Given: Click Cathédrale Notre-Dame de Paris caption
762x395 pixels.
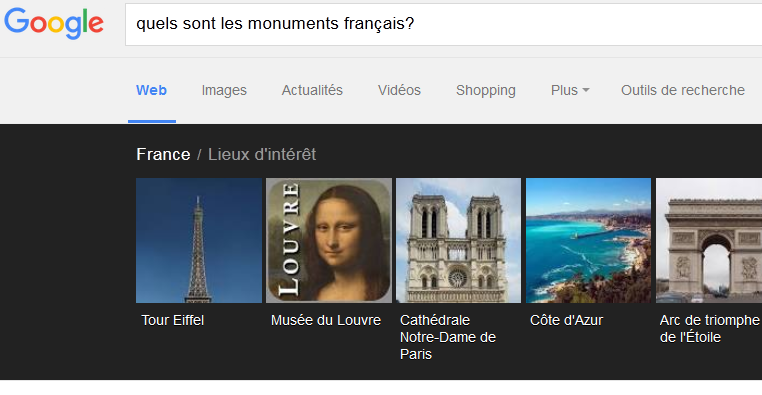Looking at the screenshot, I should click(448, 337).
